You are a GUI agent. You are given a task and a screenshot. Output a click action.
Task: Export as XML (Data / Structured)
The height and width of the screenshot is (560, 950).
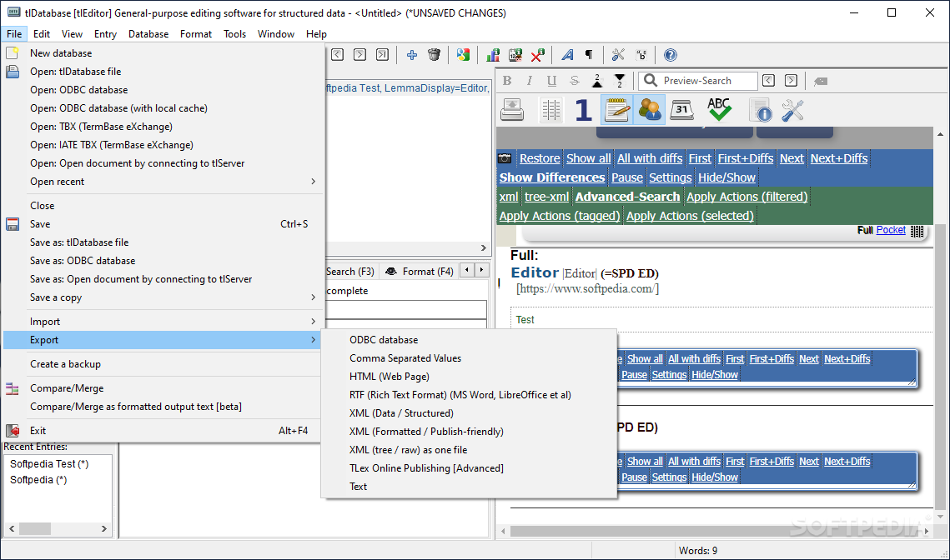coord(469,412)
